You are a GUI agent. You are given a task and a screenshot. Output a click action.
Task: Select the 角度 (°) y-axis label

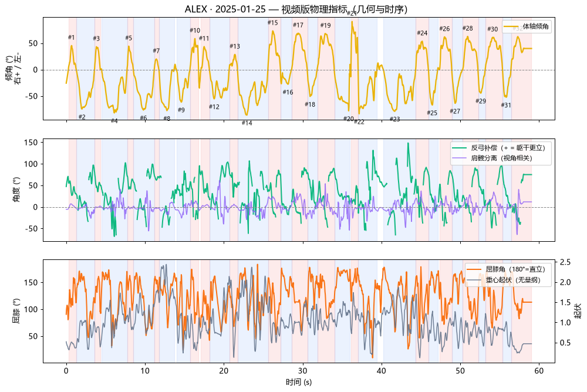[x=16, y=190]
